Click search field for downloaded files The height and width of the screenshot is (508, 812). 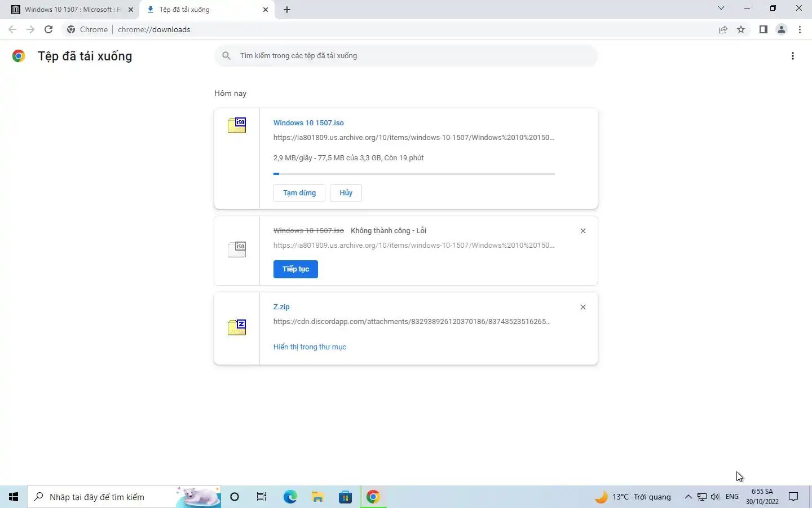(x=406, y=56)
